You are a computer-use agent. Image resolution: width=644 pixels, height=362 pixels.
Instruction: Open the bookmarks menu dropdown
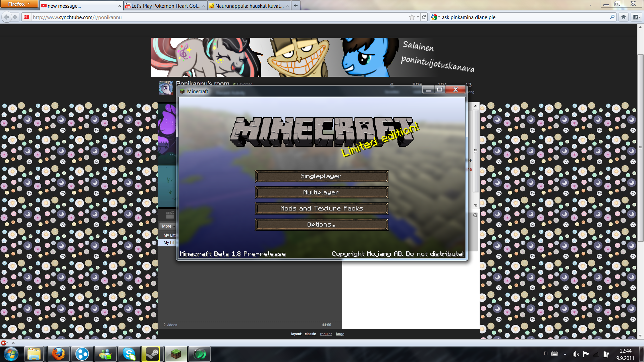pos(636,17)
